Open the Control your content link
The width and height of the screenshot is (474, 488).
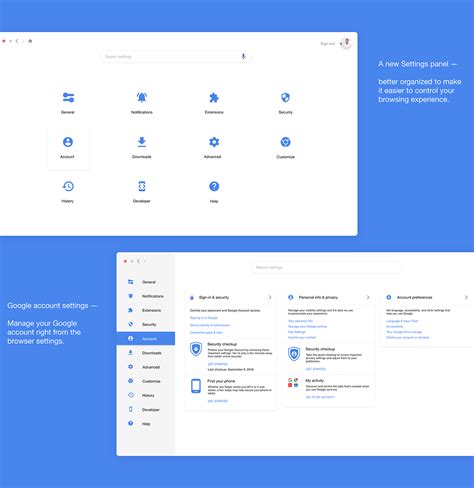coord(302,338)
